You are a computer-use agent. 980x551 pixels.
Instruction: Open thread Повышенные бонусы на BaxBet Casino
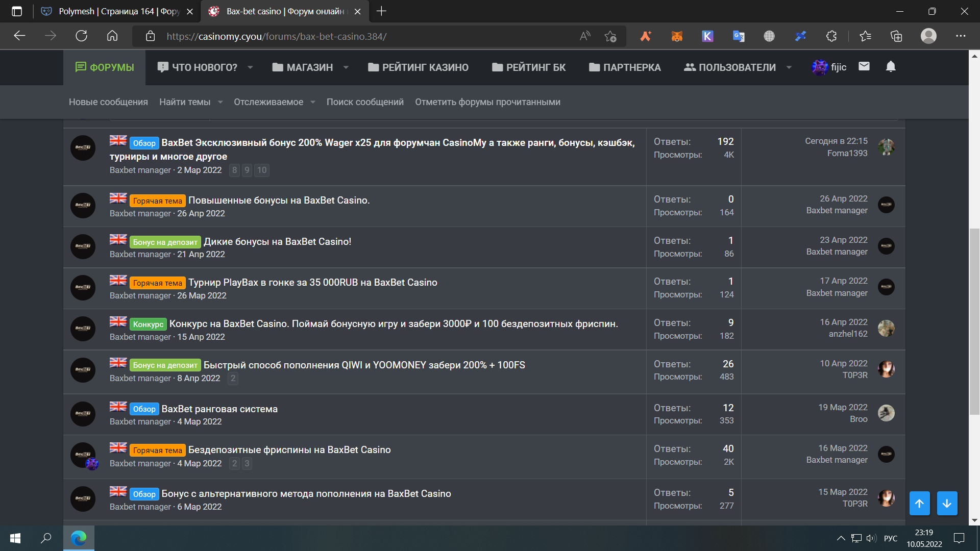coord(279,201)
